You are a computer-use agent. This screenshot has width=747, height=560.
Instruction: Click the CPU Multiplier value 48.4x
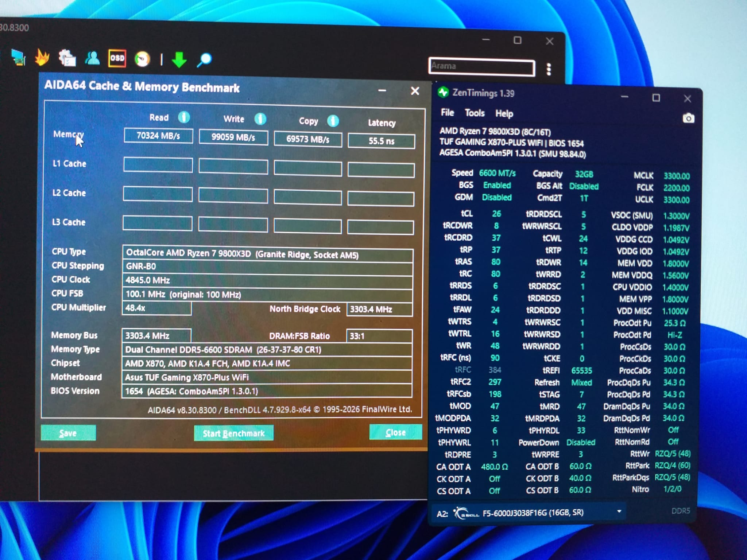(156, 308)
